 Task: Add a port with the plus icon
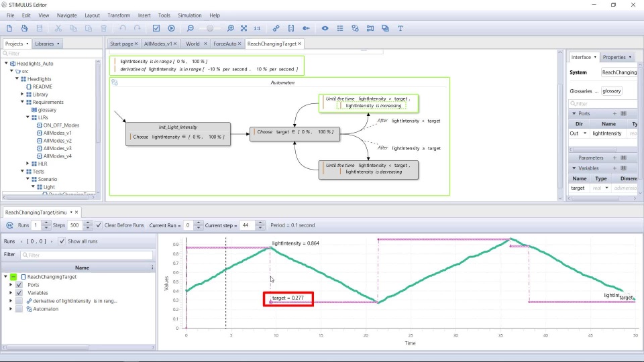(x=615, y=114)
